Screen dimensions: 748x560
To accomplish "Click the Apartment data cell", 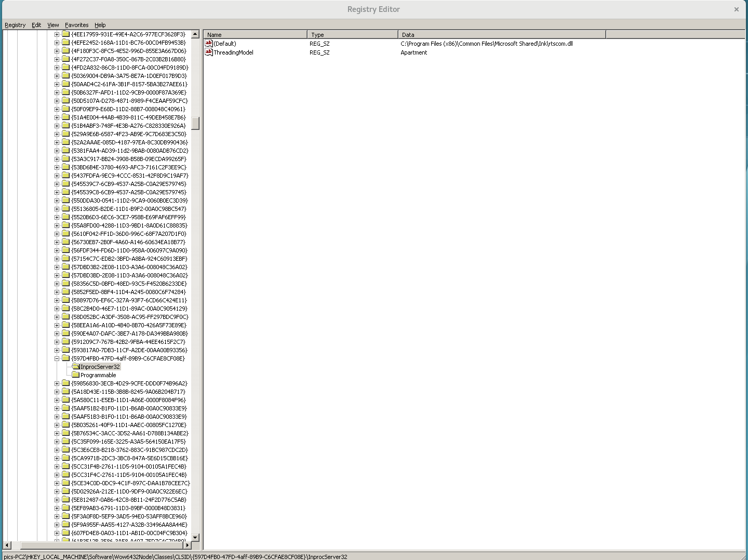I will pos(414,52).
